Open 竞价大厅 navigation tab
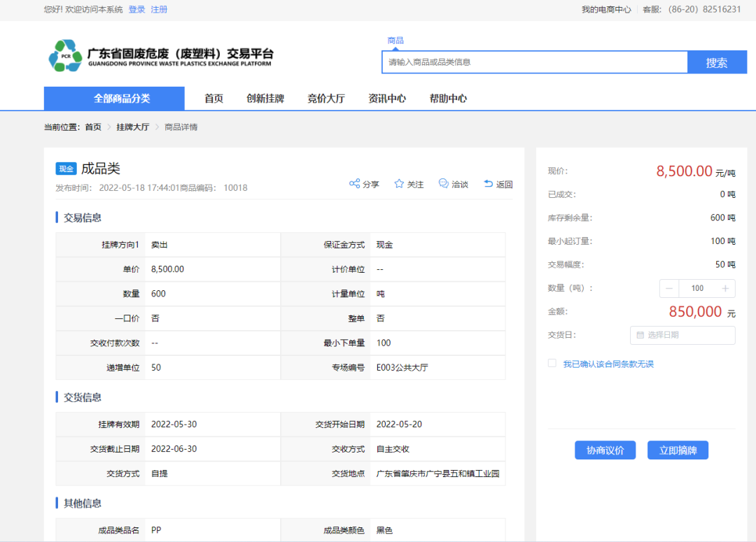The height and width of the screenshot is (542, 756). 326,99
